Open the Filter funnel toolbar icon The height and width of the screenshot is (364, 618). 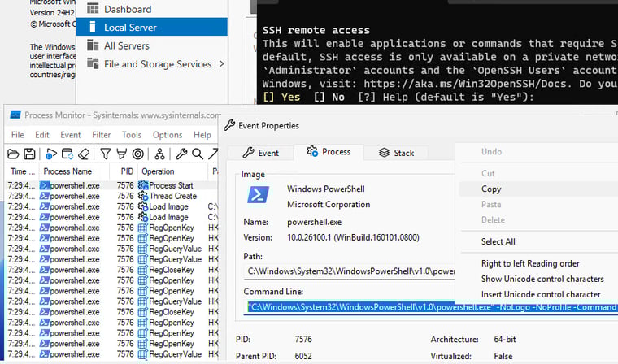[x=105, y=154]
